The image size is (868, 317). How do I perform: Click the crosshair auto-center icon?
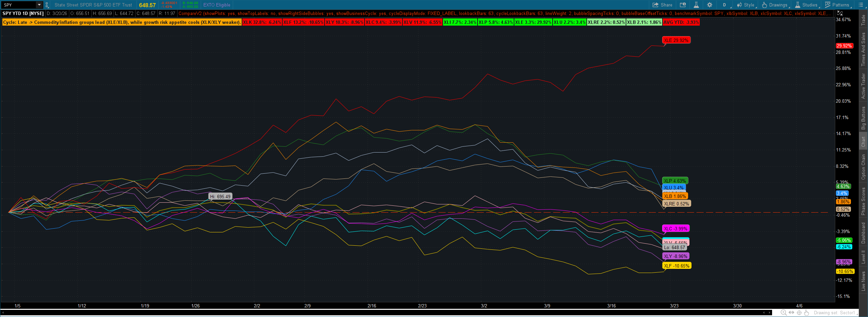(799, 313)
